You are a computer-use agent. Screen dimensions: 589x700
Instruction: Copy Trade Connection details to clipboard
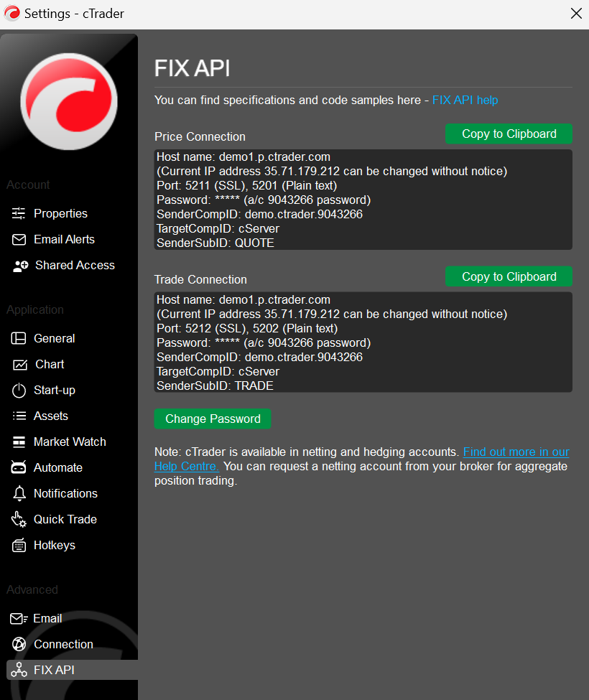point(509,277)
